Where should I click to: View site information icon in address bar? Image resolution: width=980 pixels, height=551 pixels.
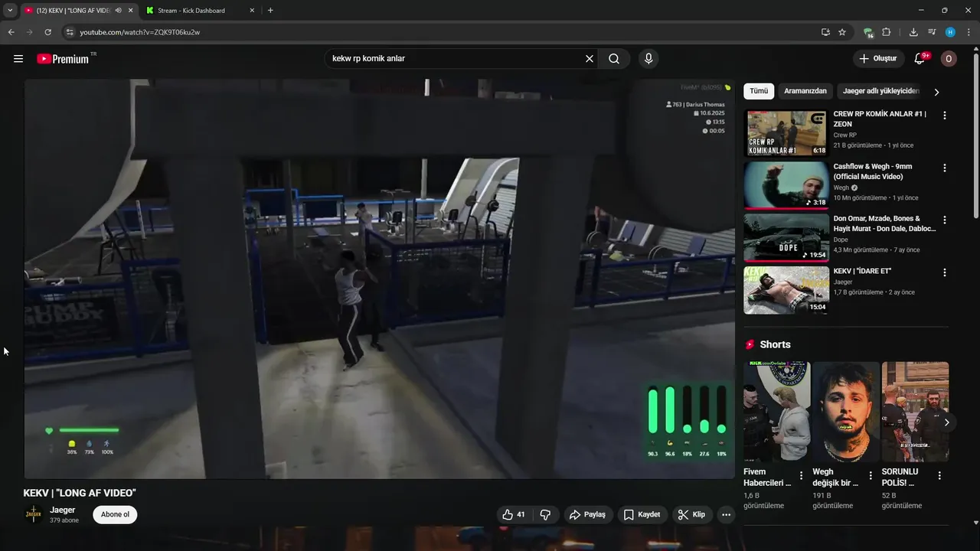[70, 32]
